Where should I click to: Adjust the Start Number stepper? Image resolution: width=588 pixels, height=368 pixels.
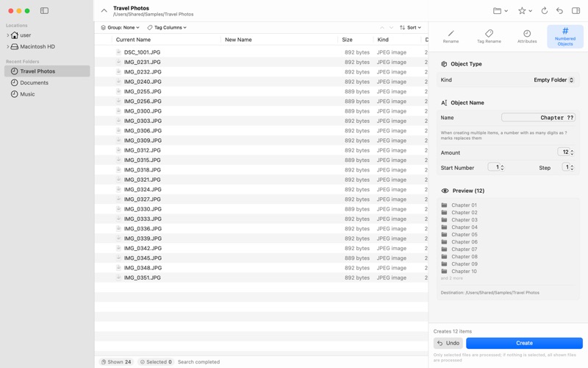click(x=502, y=168)
